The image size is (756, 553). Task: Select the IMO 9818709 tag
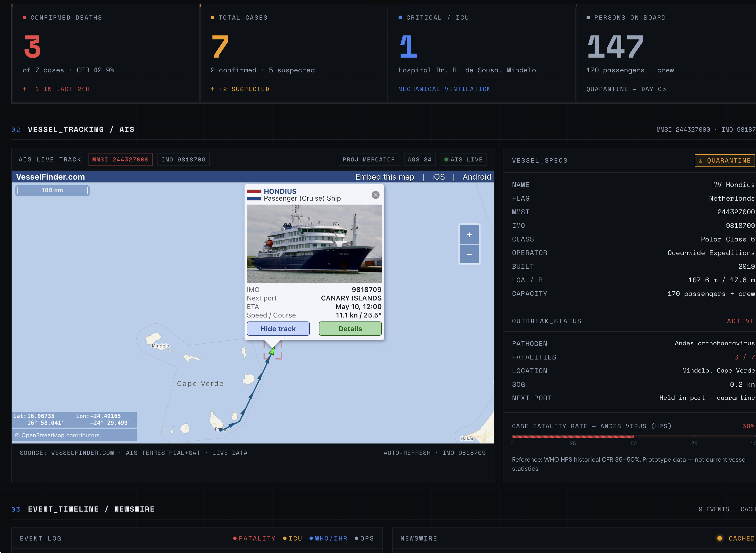[x=183, y=160]
